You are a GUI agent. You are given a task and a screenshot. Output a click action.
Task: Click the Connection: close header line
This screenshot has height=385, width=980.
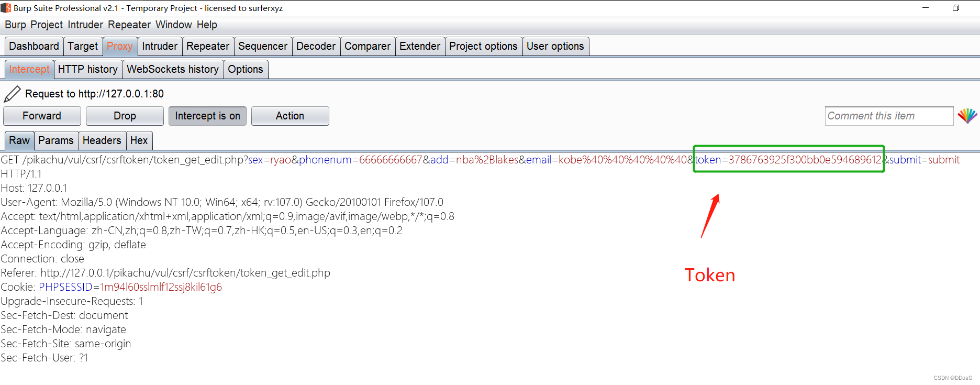[42, 259]
